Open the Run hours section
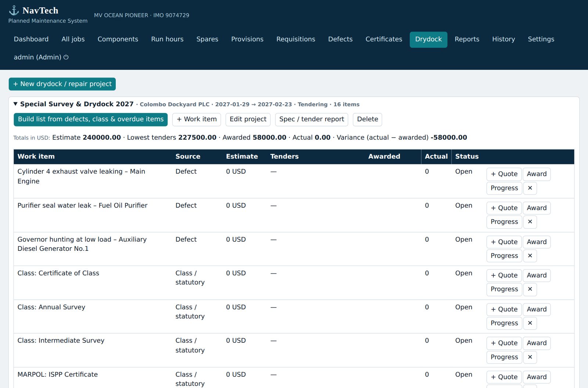This screenshot has height=388, width=588. click(167, 39)
